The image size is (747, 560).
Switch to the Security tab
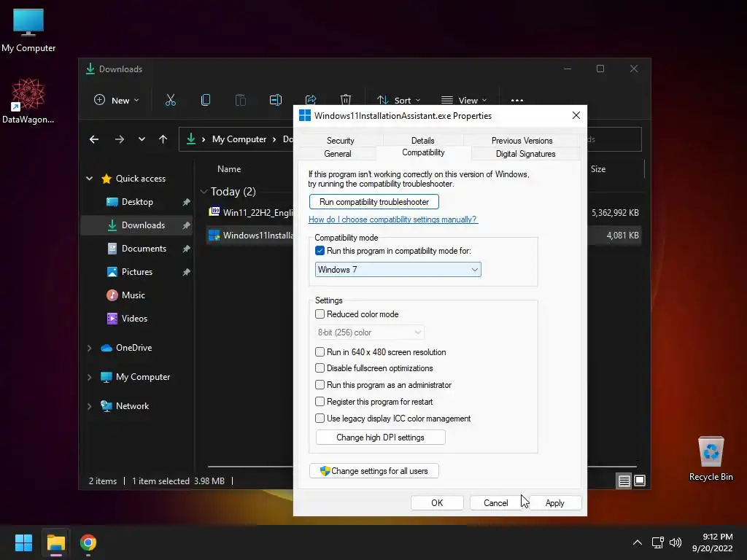click(340, 141)
